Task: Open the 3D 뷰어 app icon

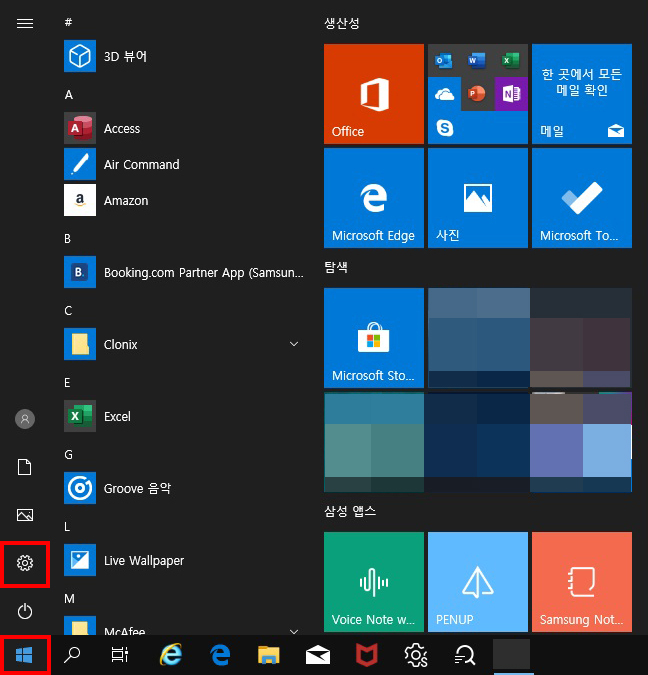Action: pyautogui.click(x=80, y=56)
